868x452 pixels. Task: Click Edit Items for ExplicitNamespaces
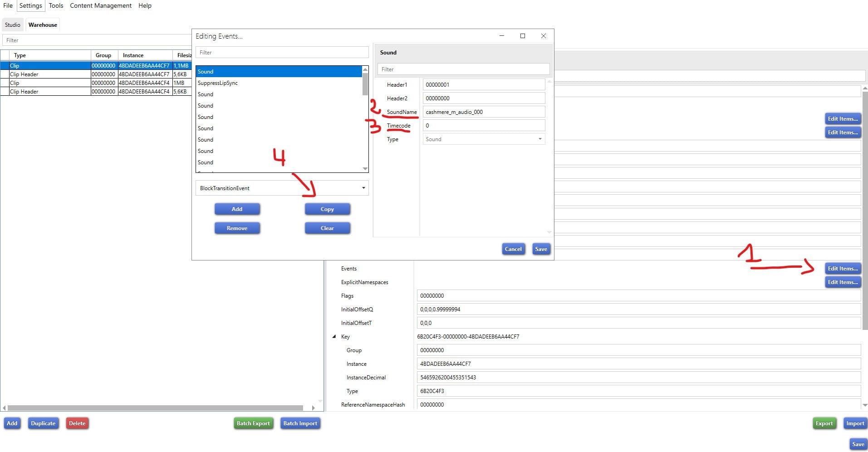[843, 282]
